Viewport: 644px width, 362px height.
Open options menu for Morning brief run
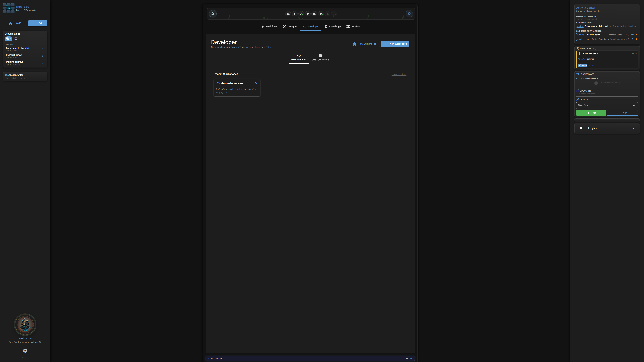42,63
